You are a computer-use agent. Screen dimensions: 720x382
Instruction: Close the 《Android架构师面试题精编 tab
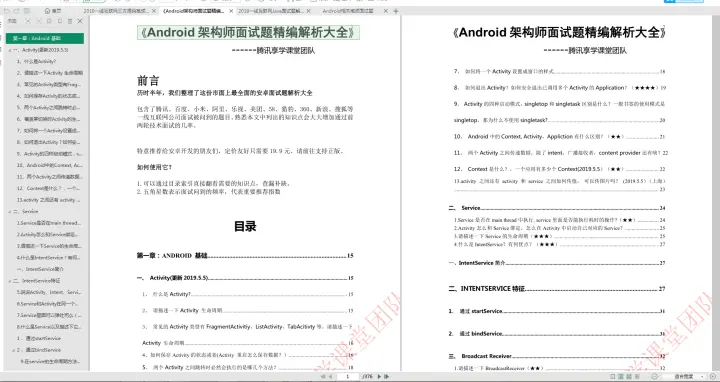point(231,11)
